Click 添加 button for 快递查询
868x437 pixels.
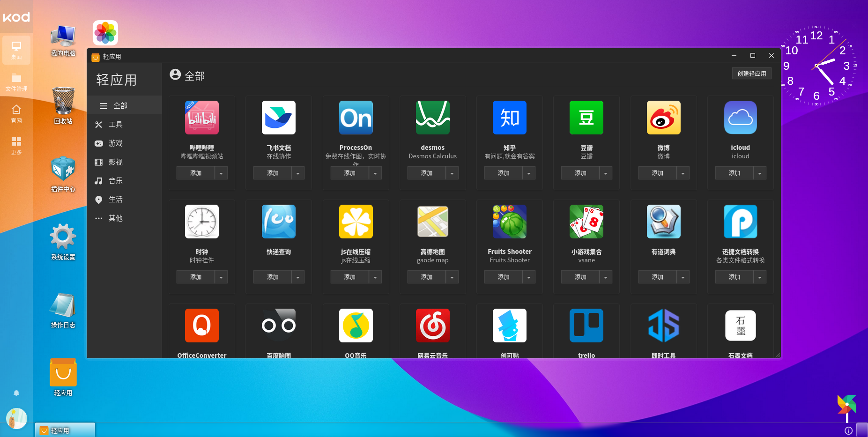[x=273, y=277]
